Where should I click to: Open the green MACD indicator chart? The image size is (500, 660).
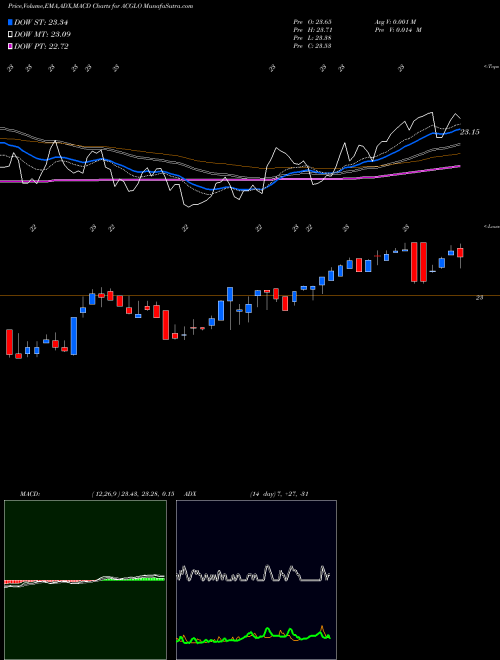tap(85, 580)
